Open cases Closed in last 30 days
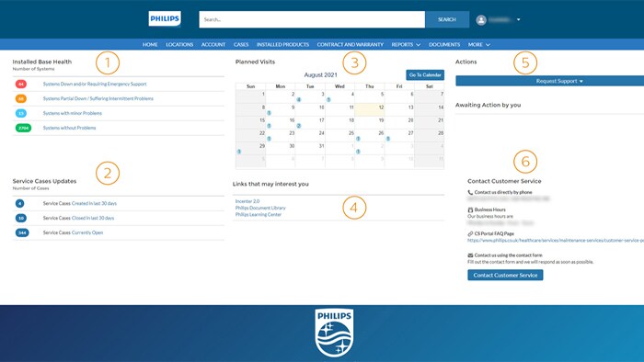 click(x=93, y=218)
